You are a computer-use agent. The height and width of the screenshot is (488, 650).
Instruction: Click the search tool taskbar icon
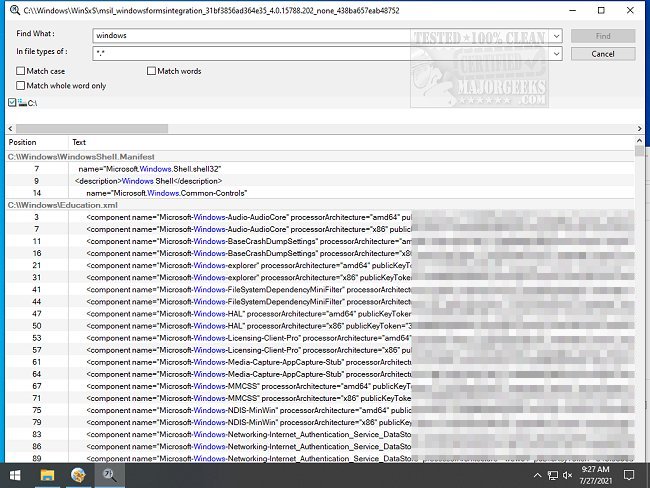point(109,475)
